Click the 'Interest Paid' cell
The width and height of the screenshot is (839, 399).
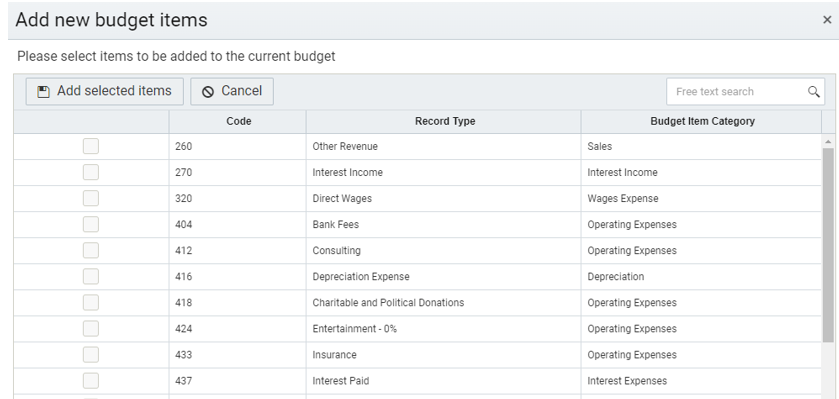point(444,381)
